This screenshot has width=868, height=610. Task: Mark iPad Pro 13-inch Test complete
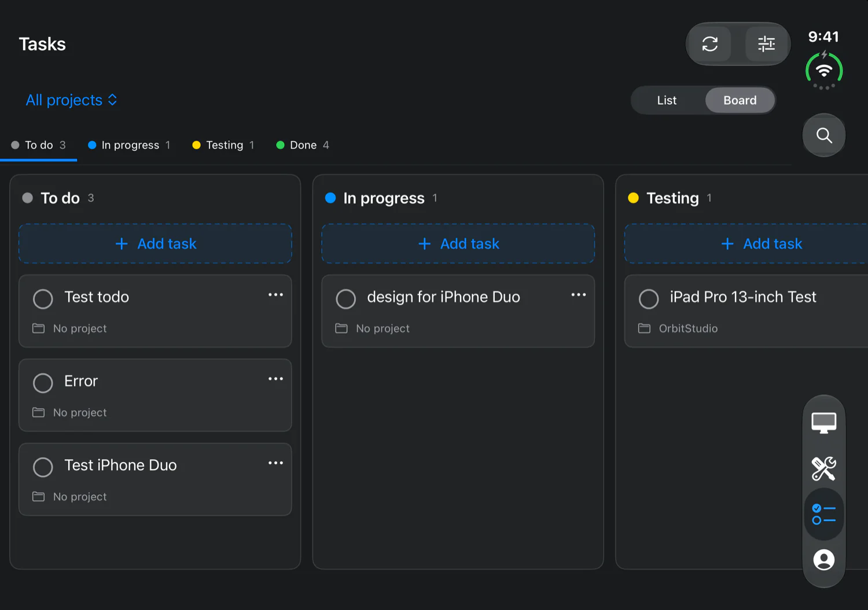click(x=649, y=299)
